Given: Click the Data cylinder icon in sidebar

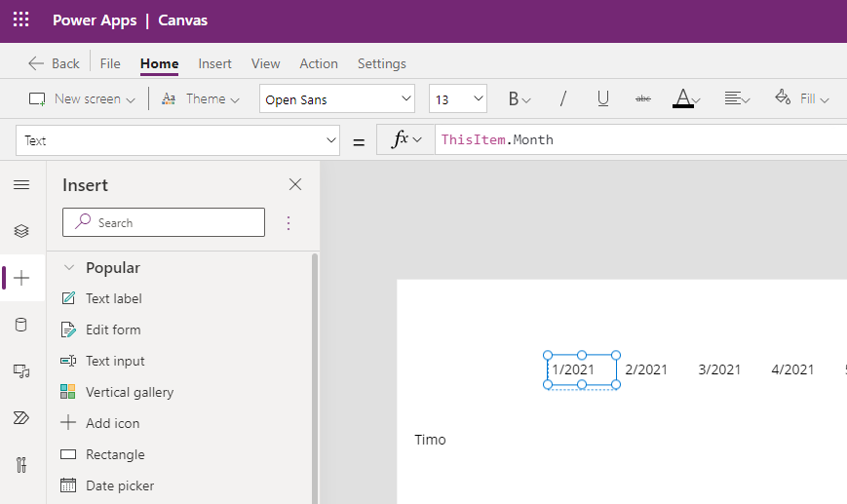Looking at the screenshot, I should click(21, 325).
